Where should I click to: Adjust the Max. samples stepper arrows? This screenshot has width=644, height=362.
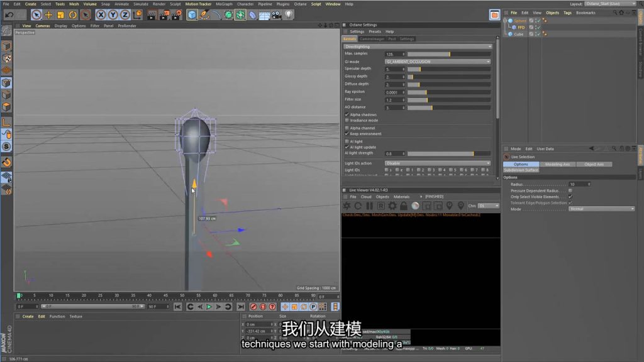(404, 54)
